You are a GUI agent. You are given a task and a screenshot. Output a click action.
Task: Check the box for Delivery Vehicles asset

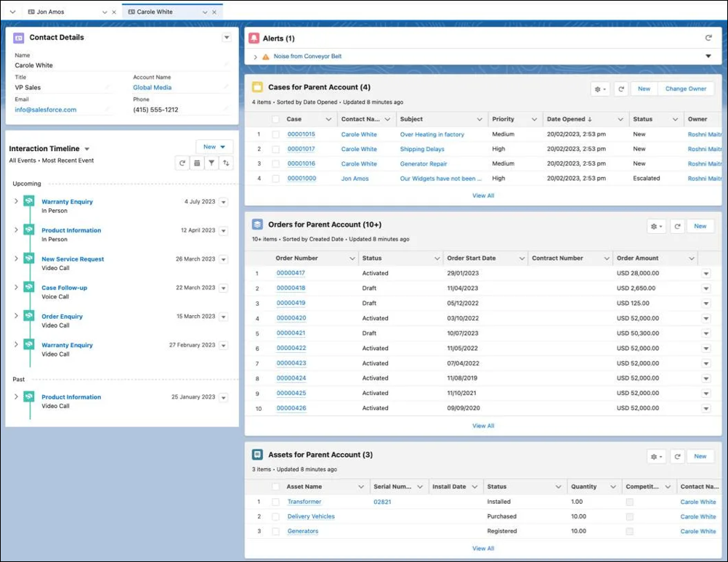[276, 516]
